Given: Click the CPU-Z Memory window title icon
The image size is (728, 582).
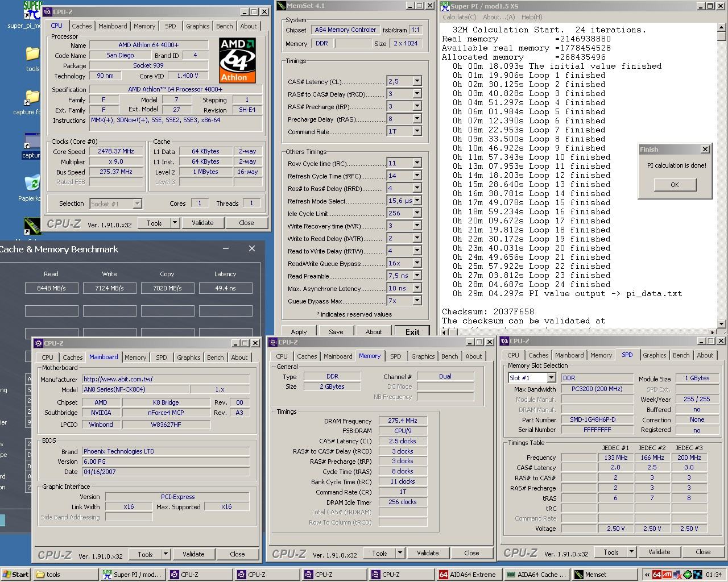Looking at the screenshot, I should coord(273,342).
